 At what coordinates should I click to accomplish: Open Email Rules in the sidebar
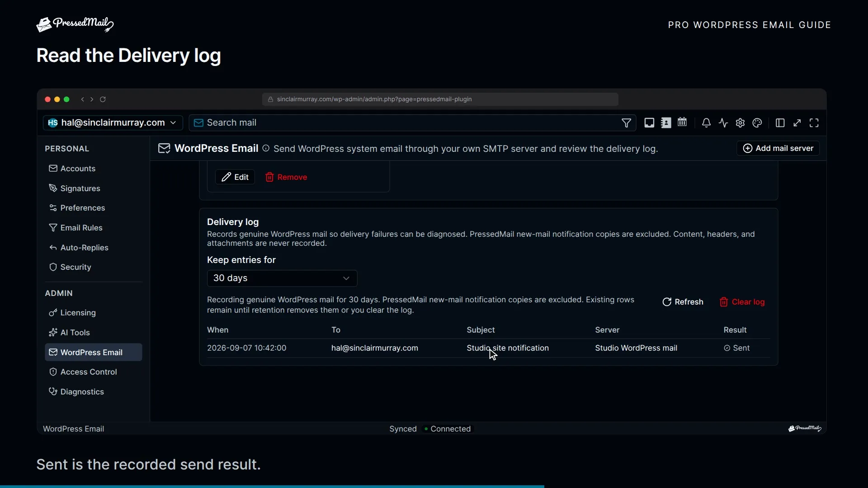[x=94, y=228]
